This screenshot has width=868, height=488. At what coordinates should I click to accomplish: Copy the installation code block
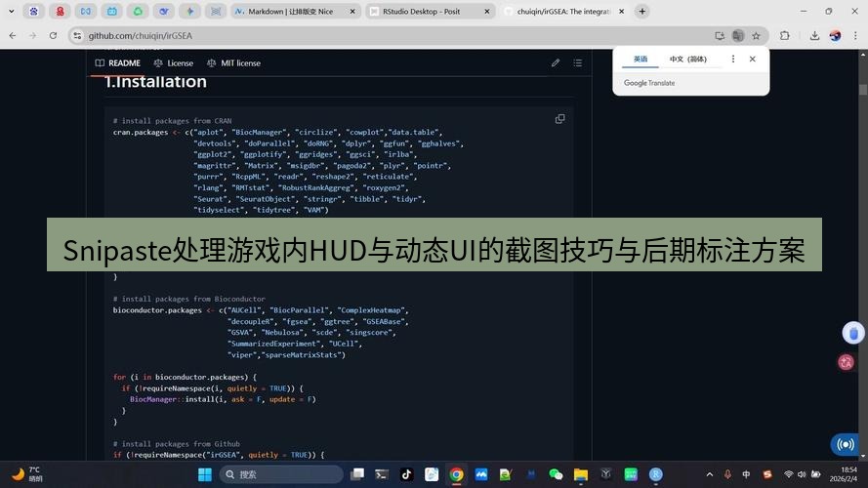tap(559, 119)
